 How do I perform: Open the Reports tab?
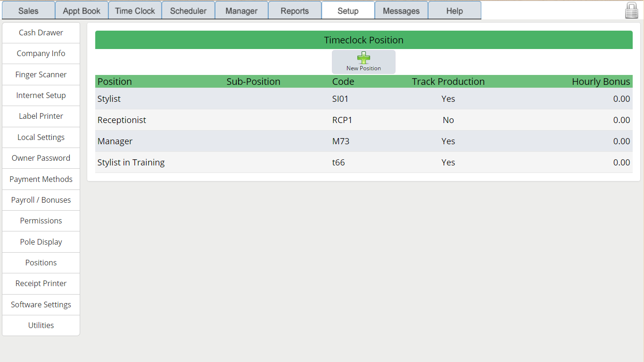pos(295,10)
